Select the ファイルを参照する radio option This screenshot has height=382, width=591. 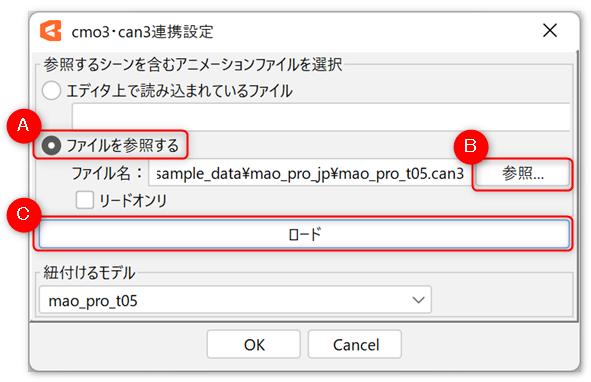pos(51,146)
